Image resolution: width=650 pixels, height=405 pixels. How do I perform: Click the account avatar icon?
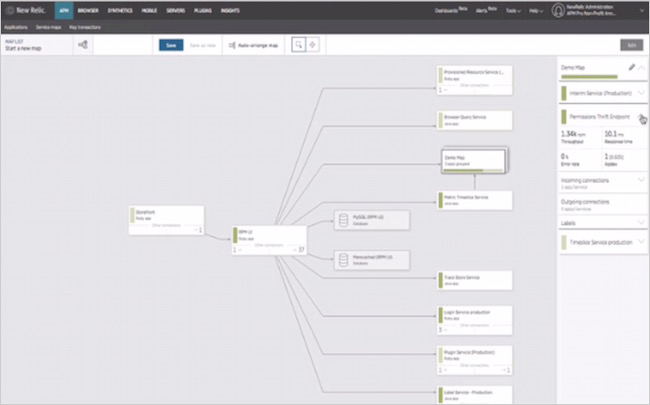tap(558, 10)
